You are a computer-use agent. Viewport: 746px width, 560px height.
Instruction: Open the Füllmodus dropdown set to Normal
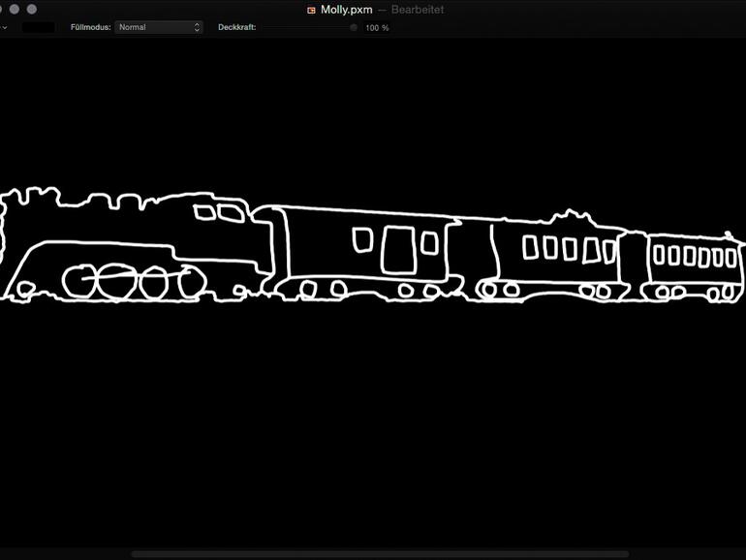159,27
